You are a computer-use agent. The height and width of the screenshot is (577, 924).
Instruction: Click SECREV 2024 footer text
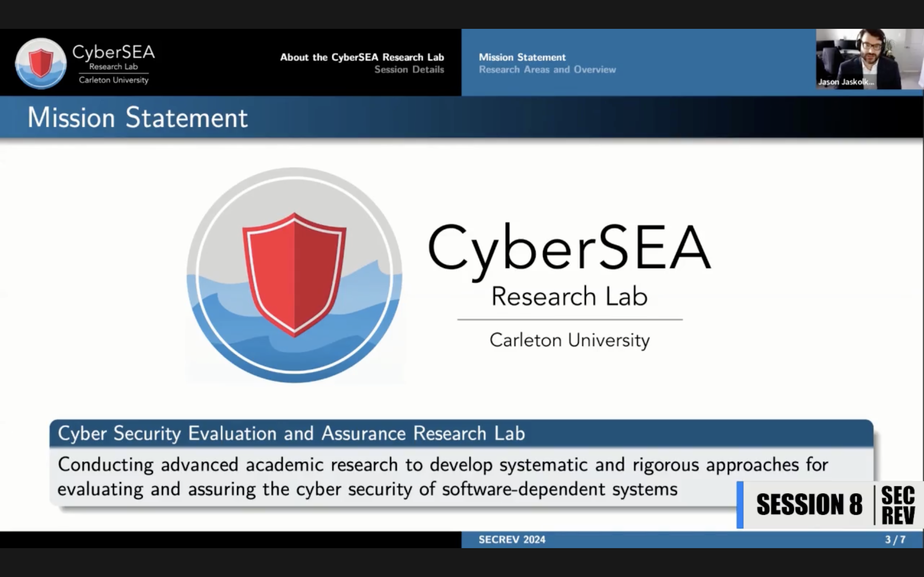coord(512,540)
